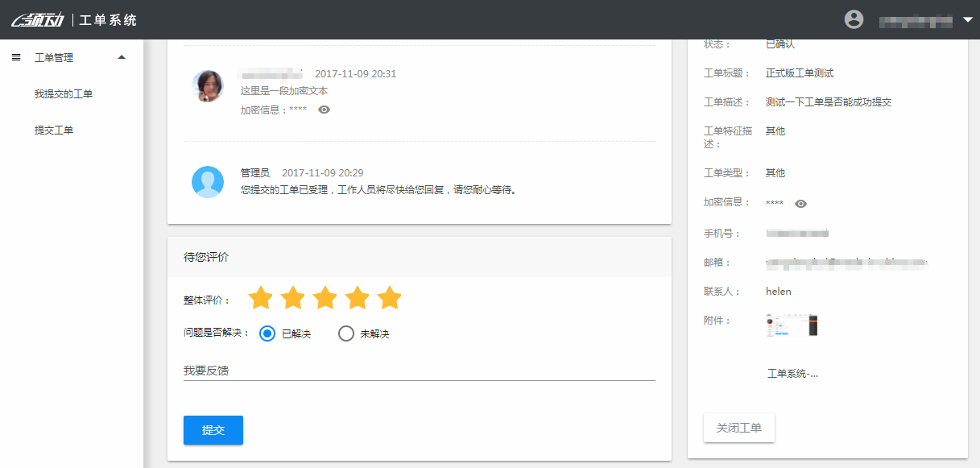Click the fourth rating star

357,298
